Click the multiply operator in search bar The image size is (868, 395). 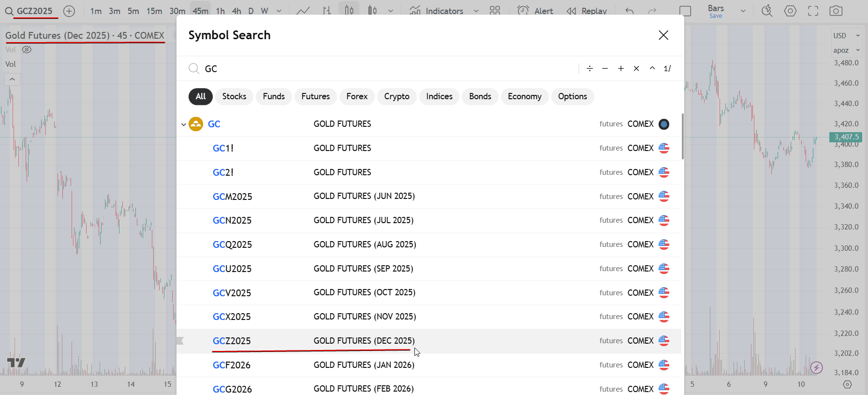click(636, 68)
